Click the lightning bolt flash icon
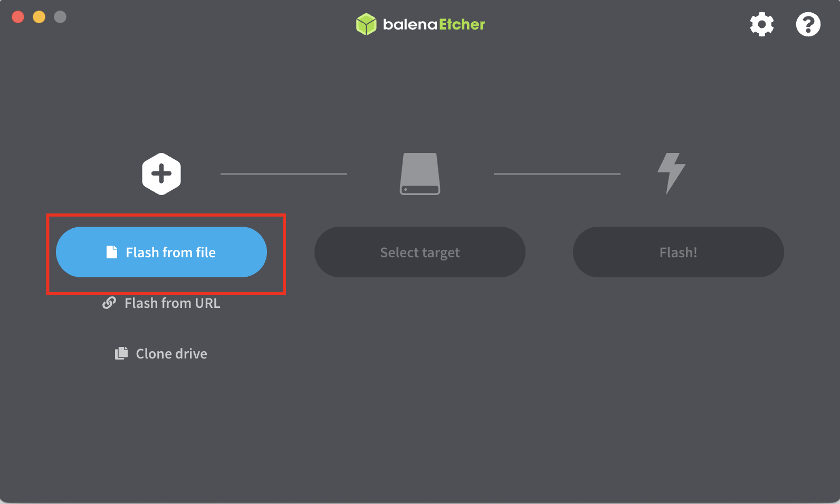Screen dimensions: 840x504 [x=671, y=173]
